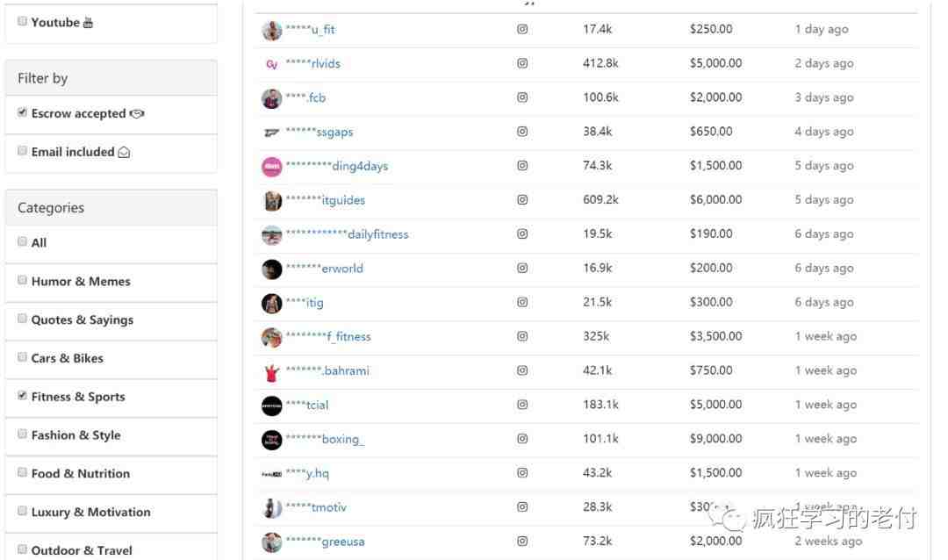Click the pink avatar for ding4days listing

coord(271,166)
